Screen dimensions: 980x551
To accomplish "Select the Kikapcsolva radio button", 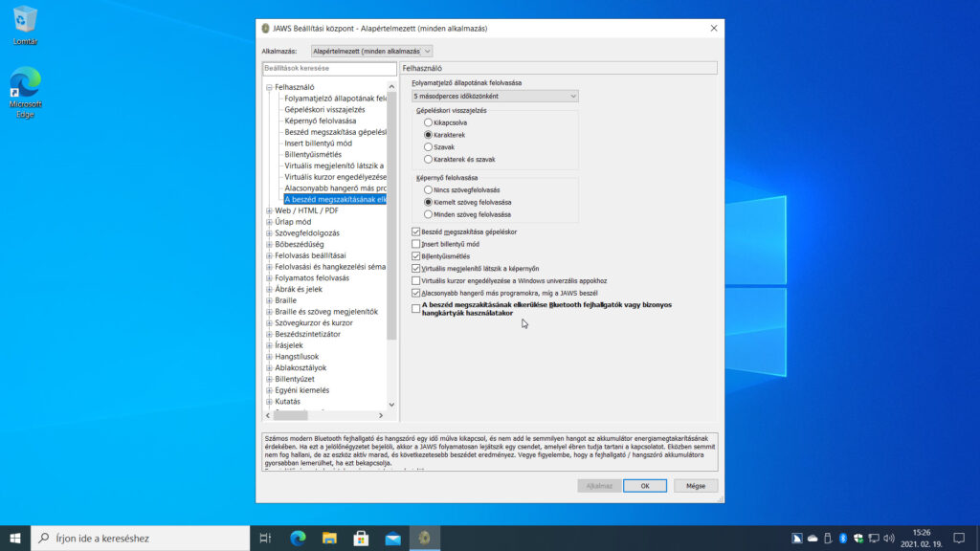I will [x=428, y=122].
